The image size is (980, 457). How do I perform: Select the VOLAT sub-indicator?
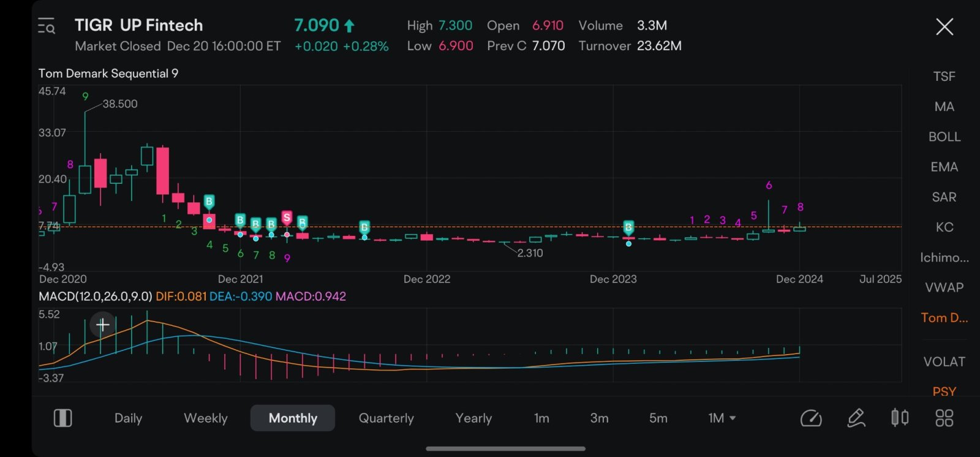[944, 361]
